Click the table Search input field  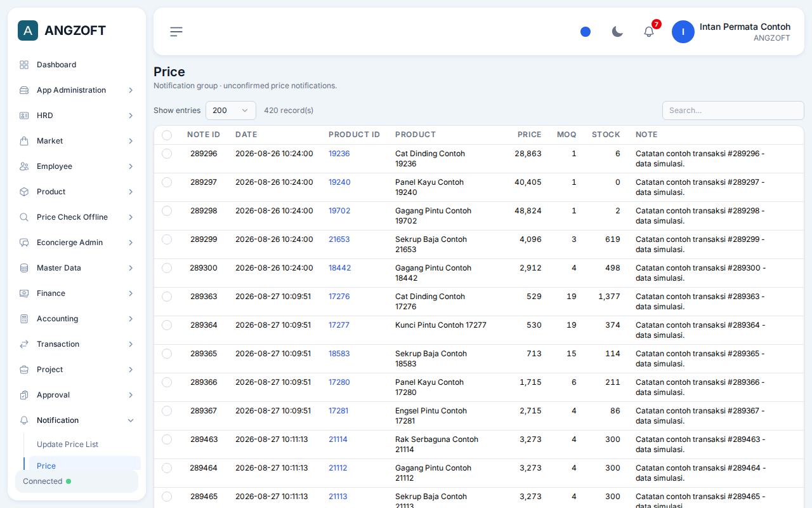[x=733, y=110]
